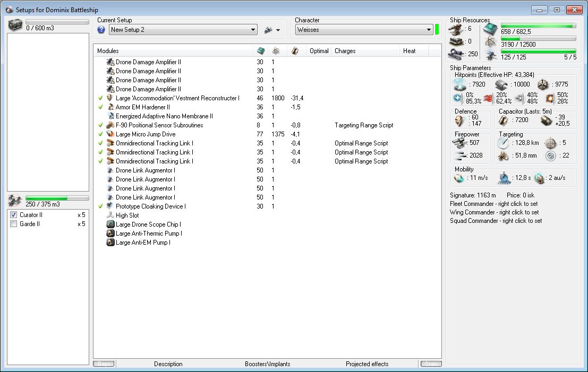The height and width of the screenshot is (372, 588).
Task: Open the Character dropdown showing Weisses
Action: [x=364, y=30]
